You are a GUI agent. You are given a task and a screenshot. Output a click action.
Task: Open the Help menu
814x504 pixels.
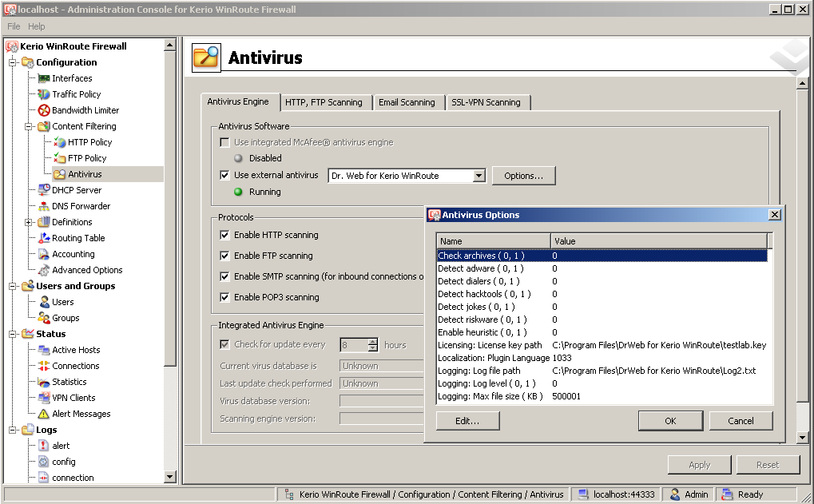36,26
